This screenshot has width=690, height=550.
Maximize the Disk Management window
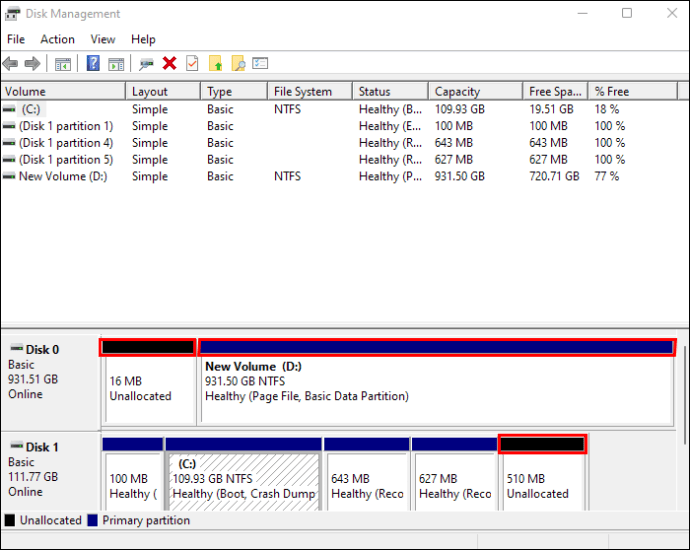pyautogui.click(x=627, y=13)
